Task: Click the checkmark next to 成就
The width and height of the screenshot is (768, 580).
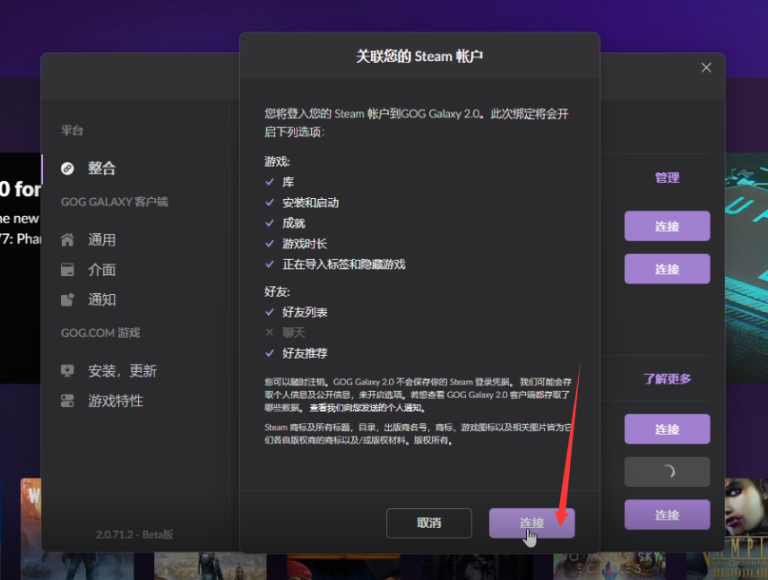Action: (x=269, y=223)
